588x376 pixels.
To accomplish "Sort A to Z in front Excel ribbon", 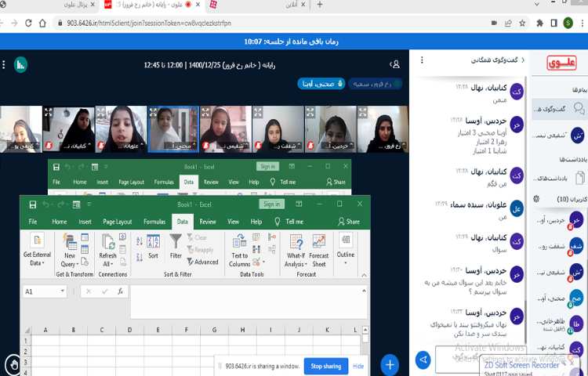I will pyautogui.click(x=140, y=240).
